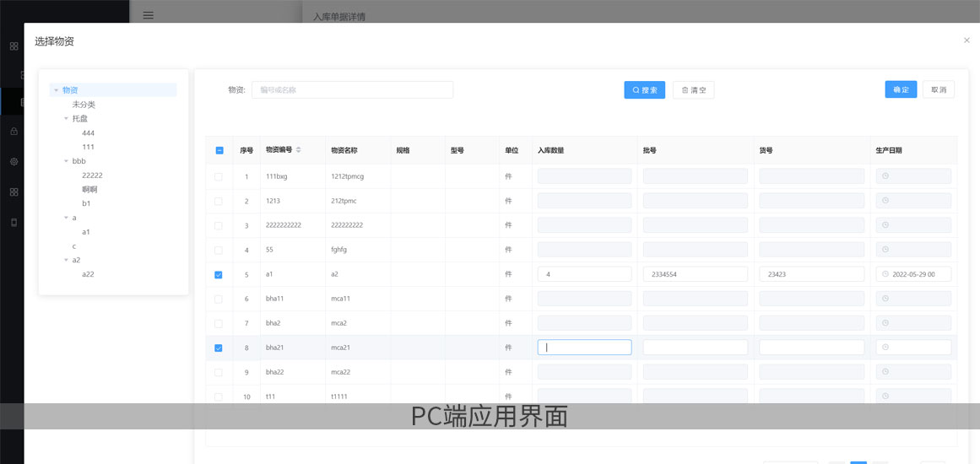This screenshot has width=980, height=464.
Task: Open the lock icon in left sidebar
Action: [14, 132]
